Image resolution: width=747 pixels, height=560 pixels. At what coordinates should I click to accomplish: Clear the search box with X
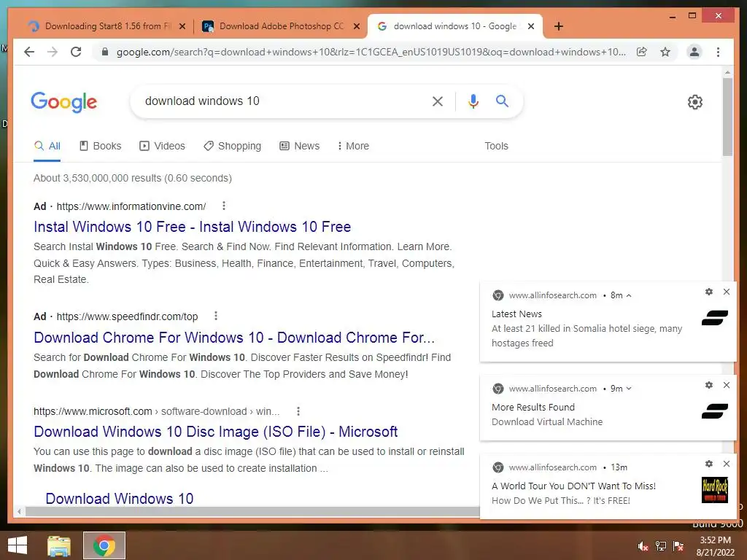[438, 101]
